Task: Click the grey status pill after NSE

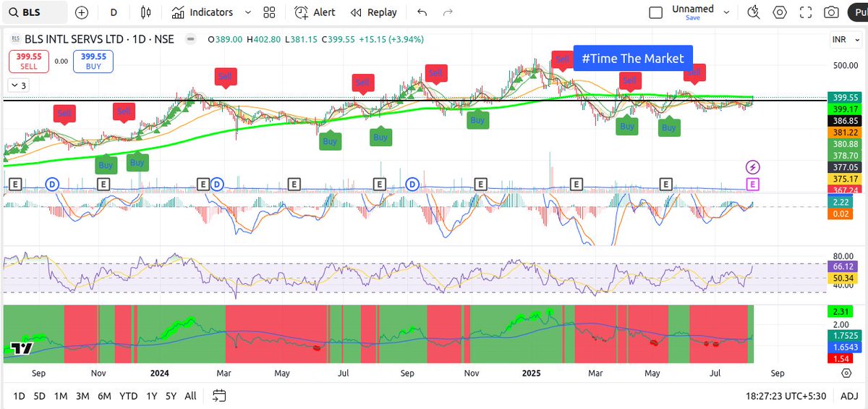Action: [190, 39]
